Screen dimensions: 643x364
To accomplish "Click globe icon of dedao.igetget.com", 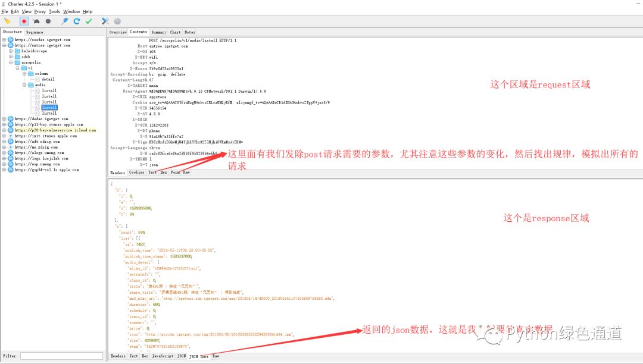I will pyautogui.click(x=11, y=119).
